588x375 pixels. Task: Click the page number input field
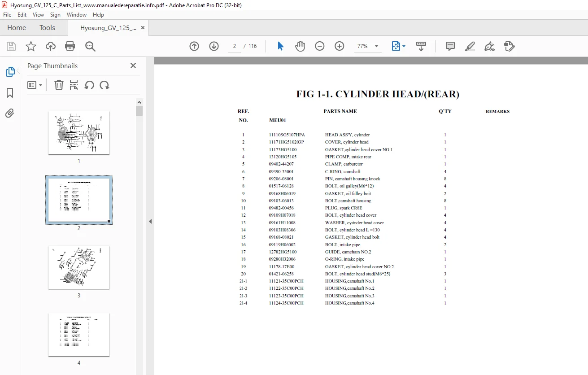click(x=235, y=46)
